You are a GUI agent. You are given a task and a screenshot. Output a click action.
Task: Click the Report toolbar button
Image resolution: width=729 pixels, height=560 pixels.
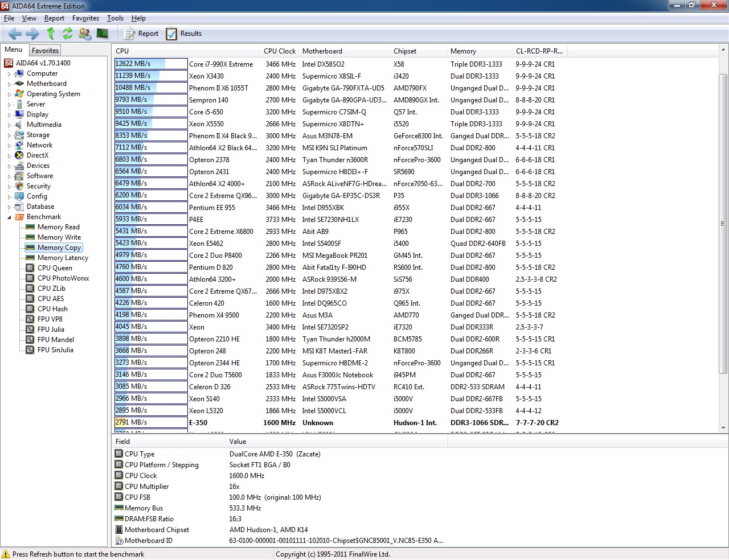141,34
